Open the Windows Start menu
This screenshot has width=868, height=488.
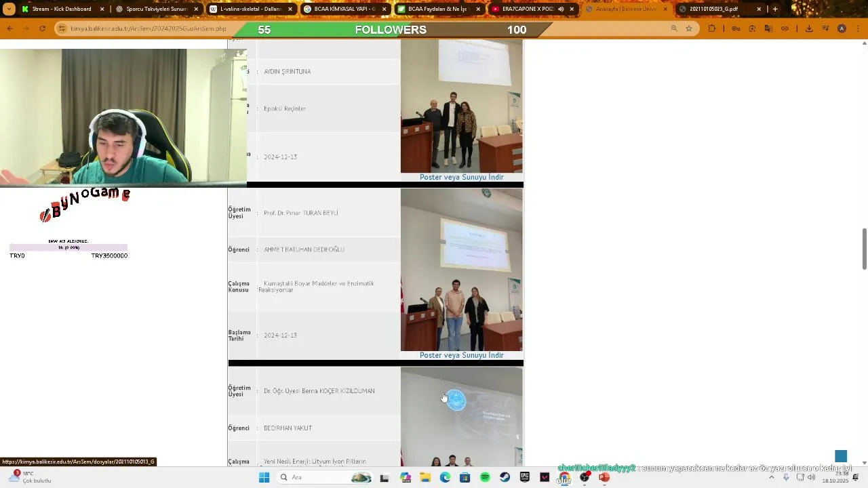click(x=264, y=477)
